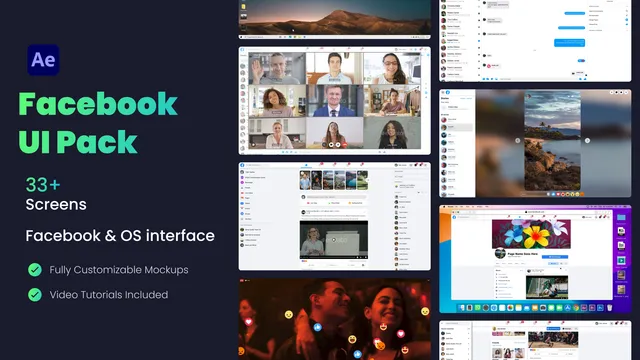Select the video tile of woman wearing glasses
640x360 pixels.
click(x=392, y=68)
